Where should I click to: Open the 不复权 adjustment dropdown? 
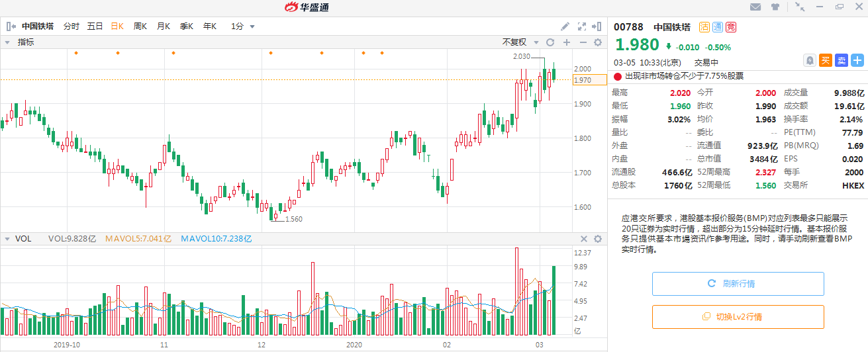click(x=519, y=42)
